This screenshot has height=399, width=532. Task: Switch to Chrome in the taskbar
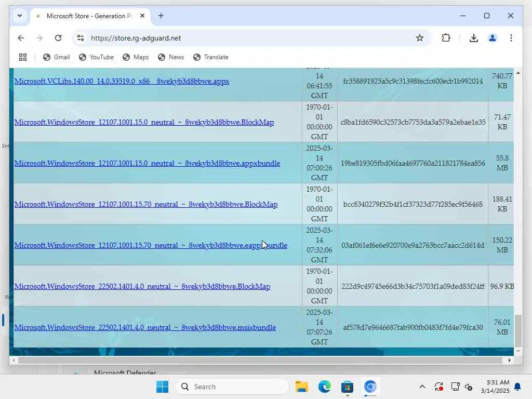point(370,387)
